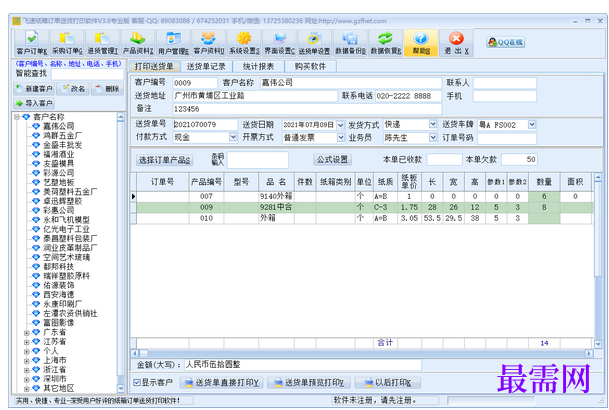The image size is (609, 410).
Task: Click the QQ在线 penguin button
Action: coord(505,42)
